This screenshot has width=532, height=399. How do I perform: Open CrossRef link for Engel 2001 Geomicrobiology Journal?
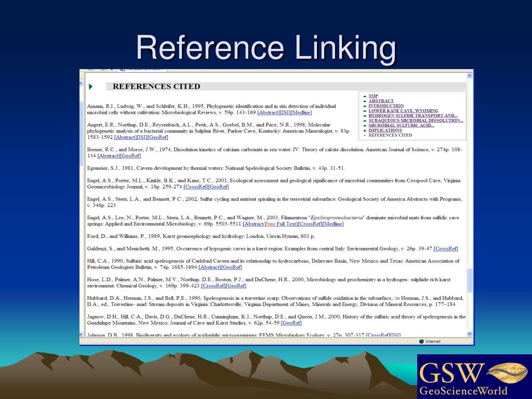click(195, 187)
